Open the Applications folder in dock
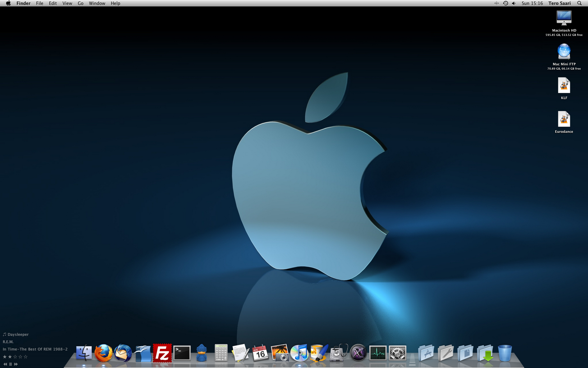Image resolution: width=588 pixels, height=368 pixels. tap(426, 353)
